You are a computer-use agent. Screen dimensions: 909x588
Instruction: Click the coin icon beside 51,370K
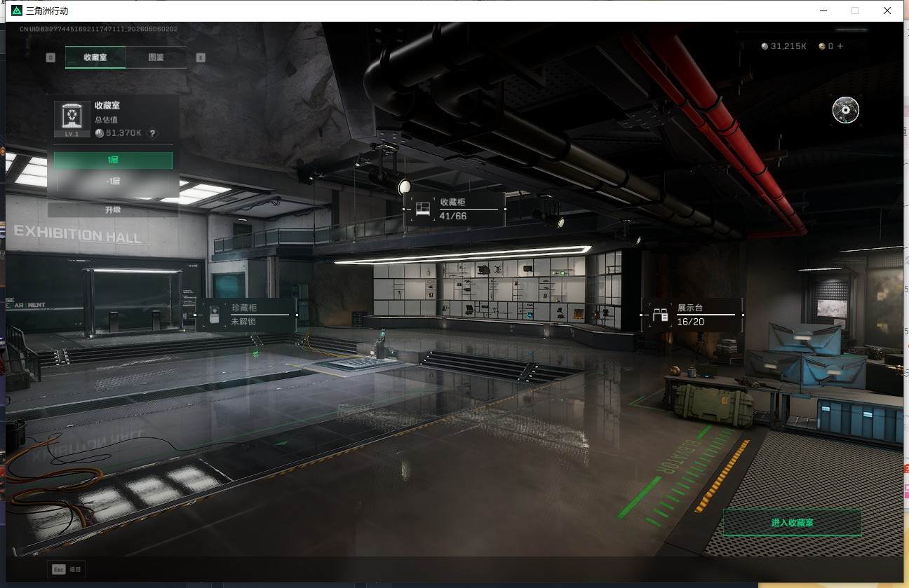tap(99, 133)
